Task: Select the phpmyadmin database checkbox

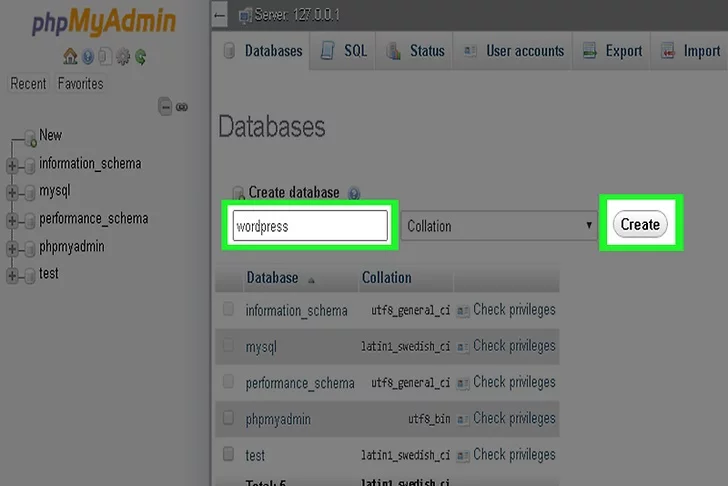Action: [x=229, y=418]
